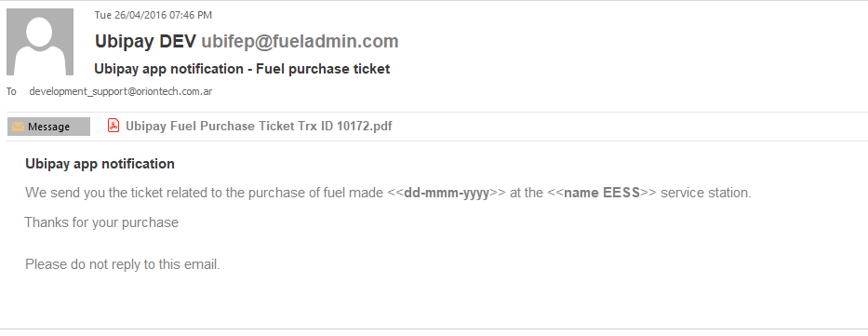The height and width of the screenshot is (336, 868).
Task: Click the "Thanks for your purchase" line
Action: tap(101, 222)
